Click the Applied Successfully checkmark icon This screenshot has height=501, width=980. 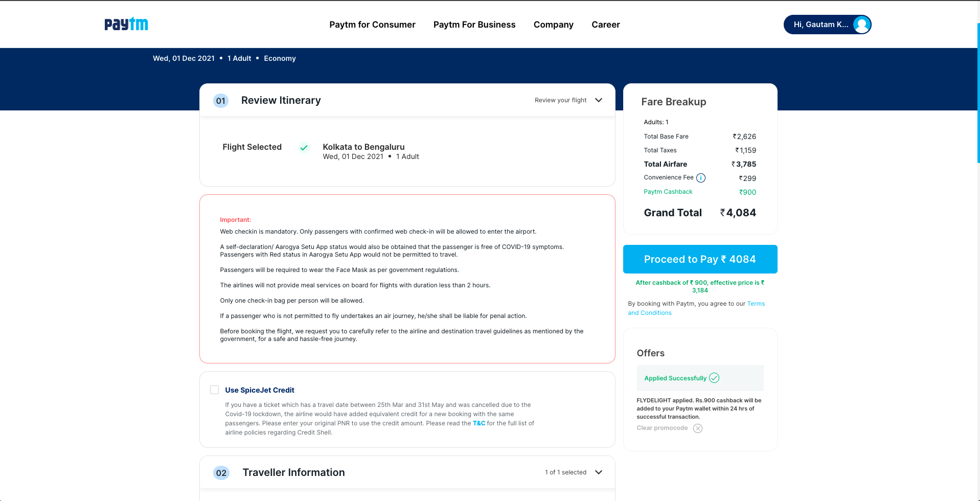coord(714,378)
